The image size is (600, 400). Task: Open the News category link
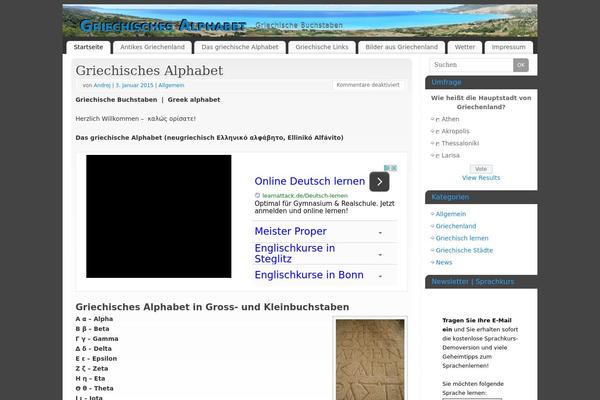[444, 263]
